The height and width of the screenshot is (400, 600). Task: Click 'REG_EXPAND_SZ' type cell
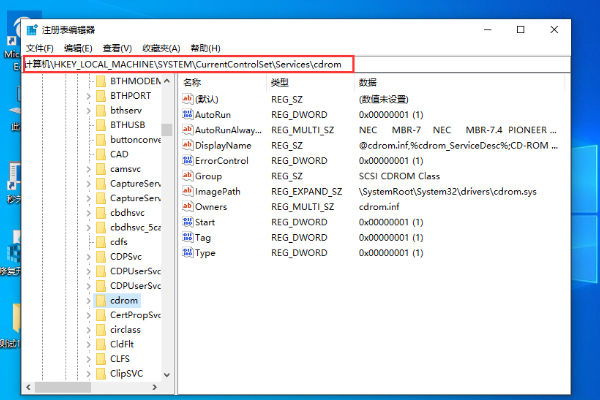coord(307,191)
